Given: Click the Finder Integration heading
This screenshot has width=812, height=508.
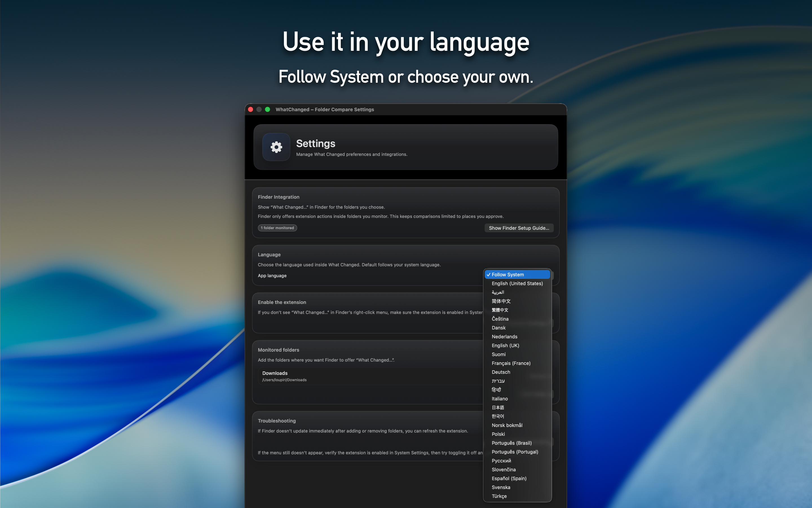Looking at the screenshot, I should pos(279,197).
